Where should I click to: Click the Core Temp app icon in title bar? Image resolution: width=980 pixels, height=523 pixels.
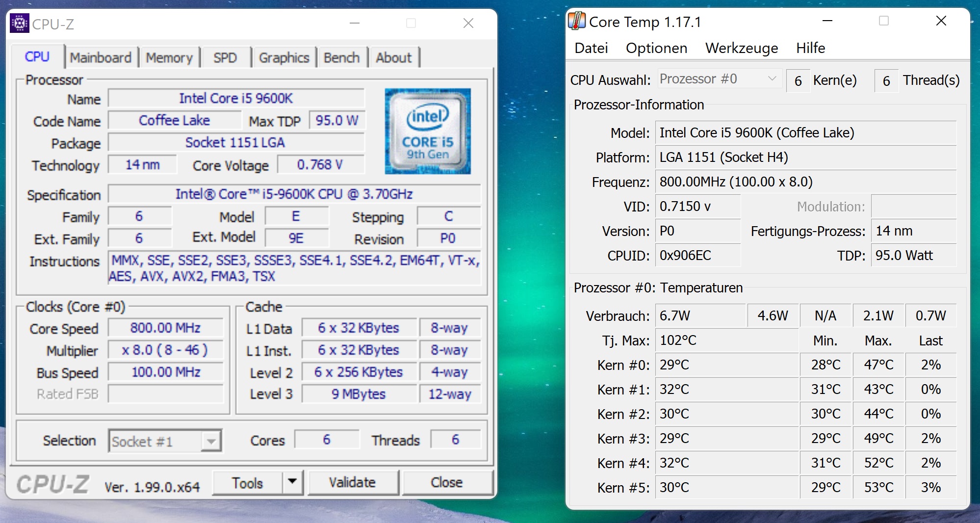click(x=577, y=21)
